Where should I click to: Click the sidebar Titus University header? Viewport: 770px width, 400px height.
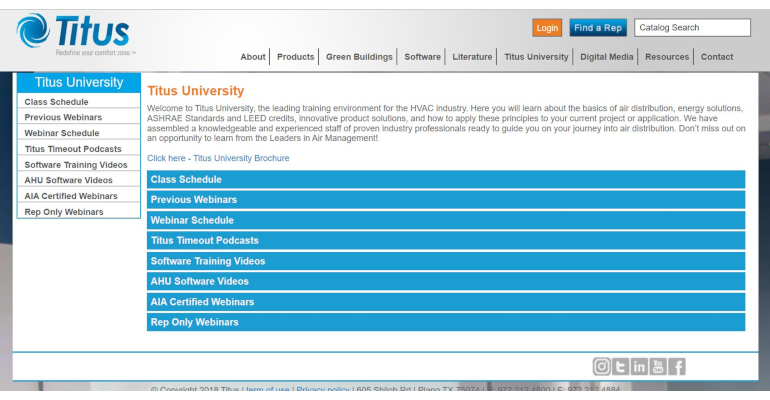point(79,82)
